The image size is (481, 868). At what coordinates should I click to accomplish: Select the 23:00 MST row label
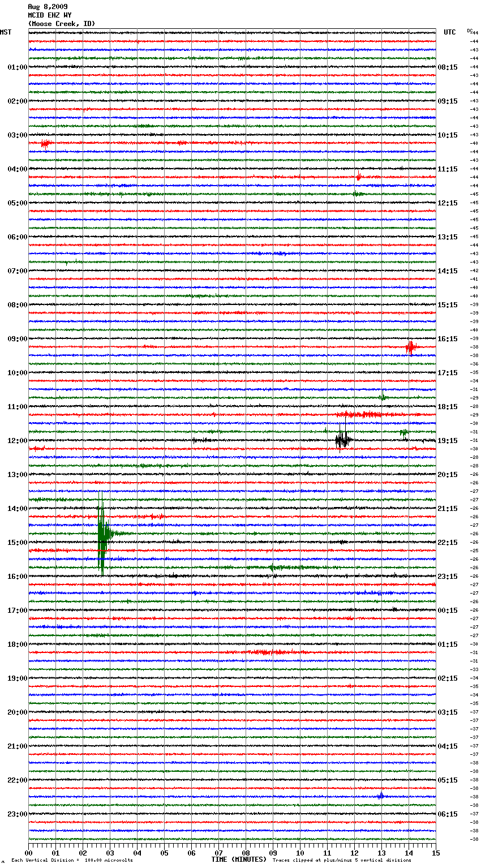[18, 814]
